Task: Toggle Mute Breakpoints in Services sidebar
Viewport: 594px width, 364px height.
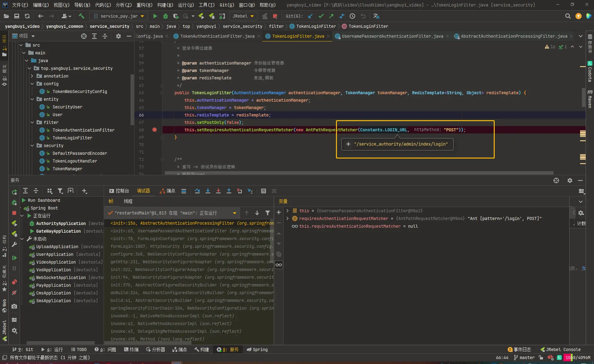Action: (14, 292)
